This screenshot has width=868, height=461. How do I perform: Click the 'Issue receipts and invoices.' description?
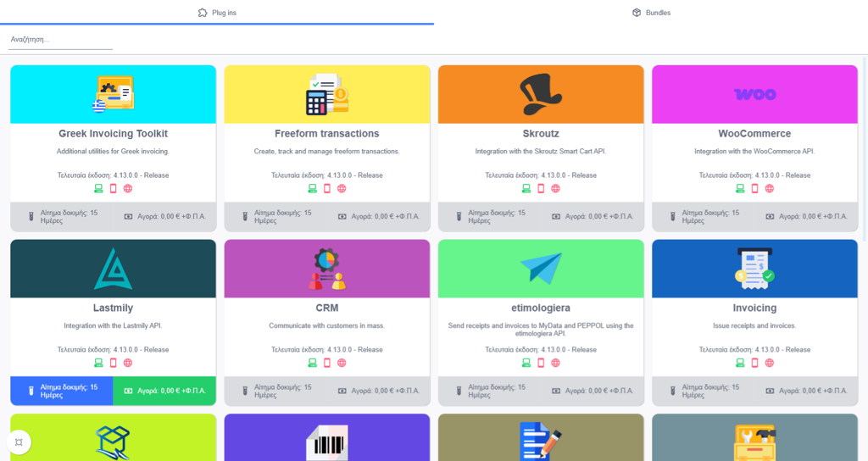click(x=754, y=325)
